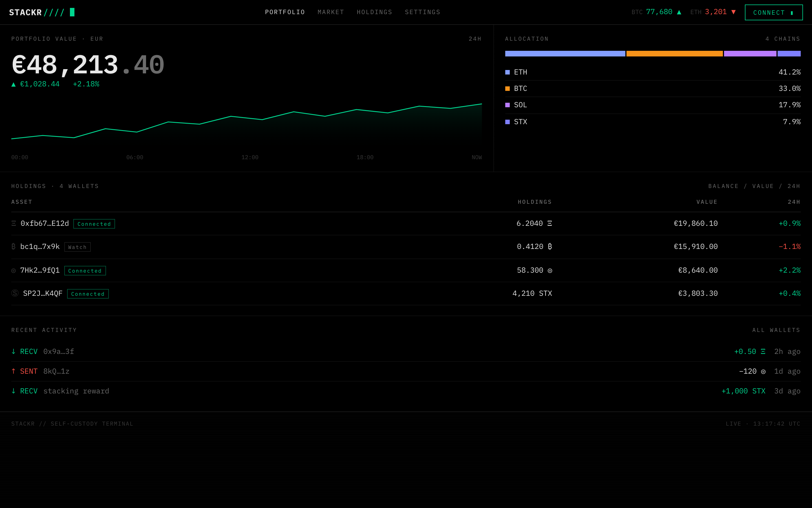The width and height of the screenshot is (812, 508).
Task: Select wallet address 0xfb67…E12d
Action: coord(45,224)
